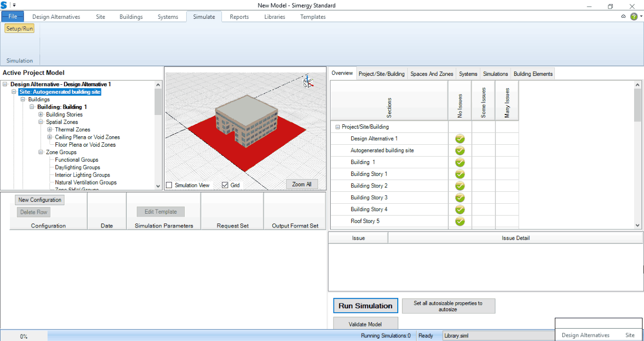Screen dimensions: 644x341
Task: Click the 0% simulation progress bar
Action: click(x=24, y=336)
